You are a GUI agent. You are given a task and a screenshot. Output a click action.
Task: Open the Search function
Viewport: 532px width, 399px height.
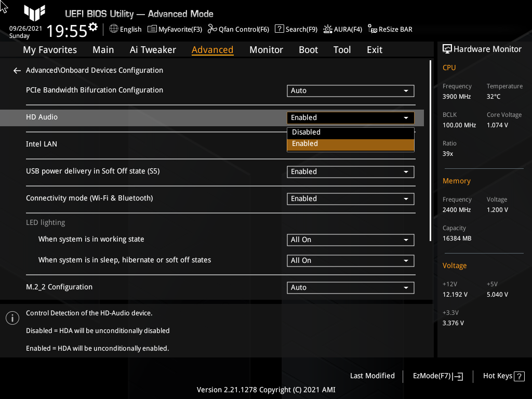296,29
